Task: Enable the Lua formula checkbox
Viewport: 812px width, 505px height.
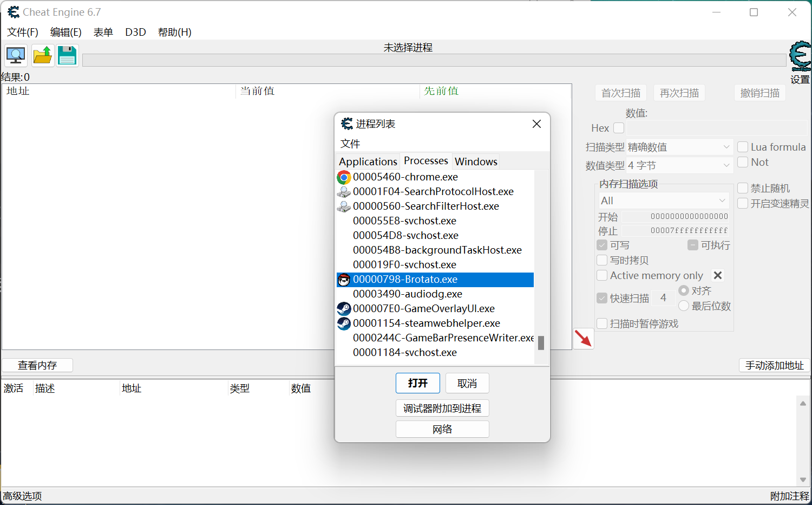Action: click(743, 147)
